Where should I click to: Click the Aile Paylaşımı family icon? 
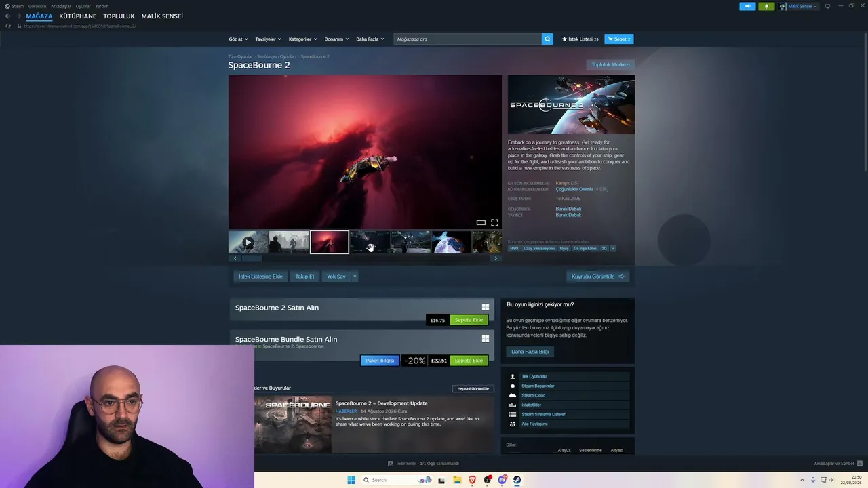513,424
